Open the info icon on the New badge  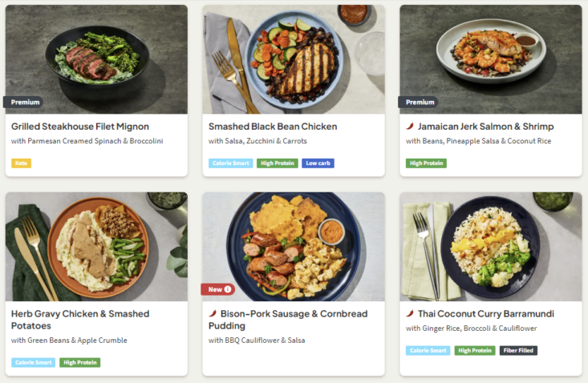[x=227, y=289]
